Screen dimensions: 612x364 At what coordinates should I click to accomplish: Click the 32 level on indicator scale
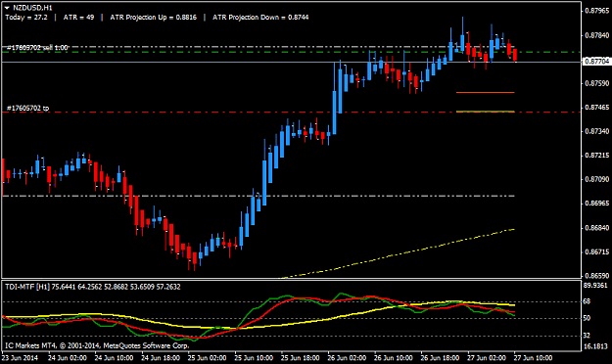click(x=587, y=336)
